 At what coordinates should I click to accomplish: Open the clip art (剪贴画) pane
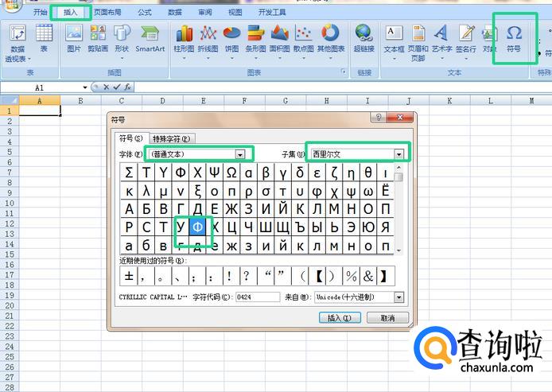point(98,38)
